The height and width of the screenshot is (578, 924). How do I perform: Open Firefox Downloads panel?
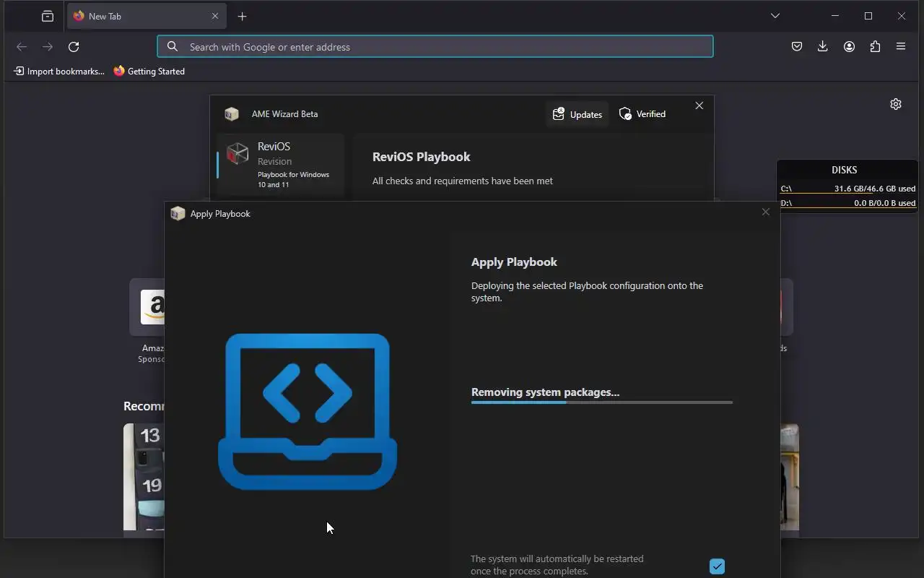pyautogui.click(x=823, y=47)
